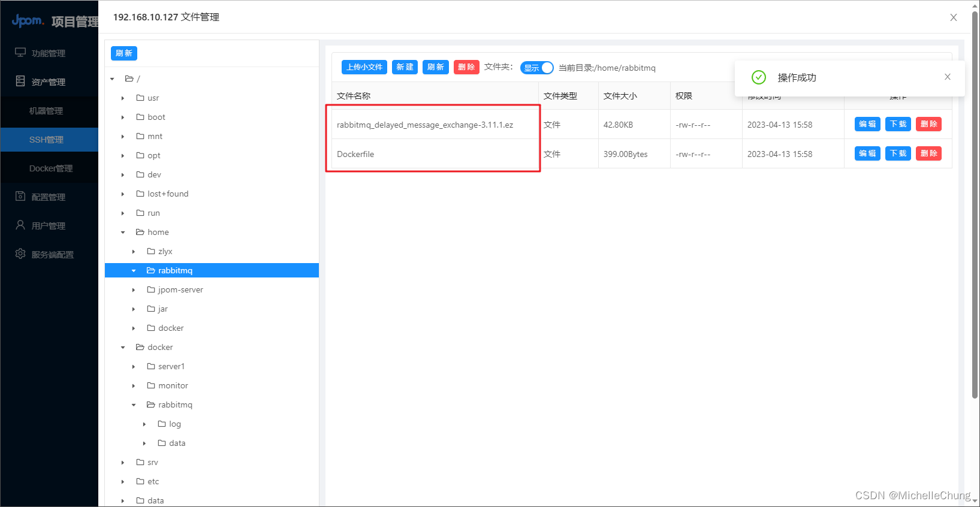Click the dev folder icon

click(140, 174)
